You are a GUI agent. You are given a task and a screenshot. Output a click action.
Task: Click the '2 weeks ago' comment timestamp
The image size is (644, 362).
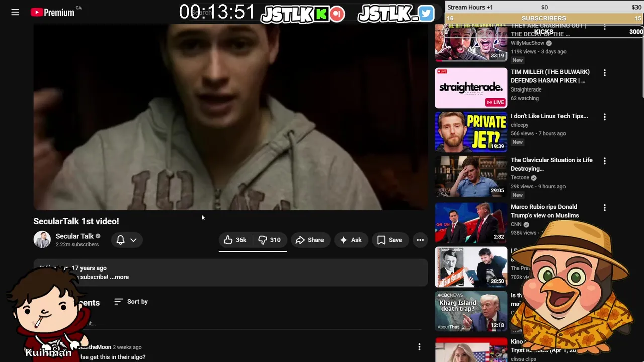[127, 347]
